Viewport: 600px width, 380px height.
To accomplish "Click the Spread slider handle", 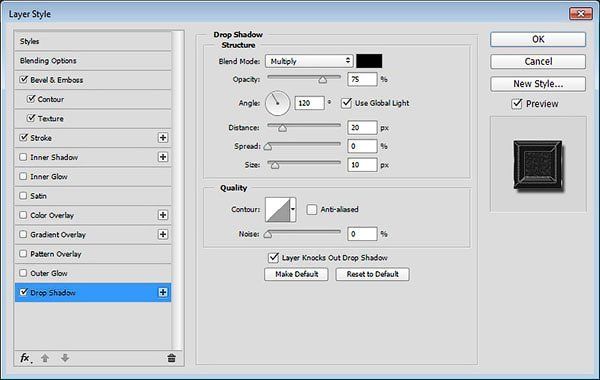I will [x=268, y=147].
